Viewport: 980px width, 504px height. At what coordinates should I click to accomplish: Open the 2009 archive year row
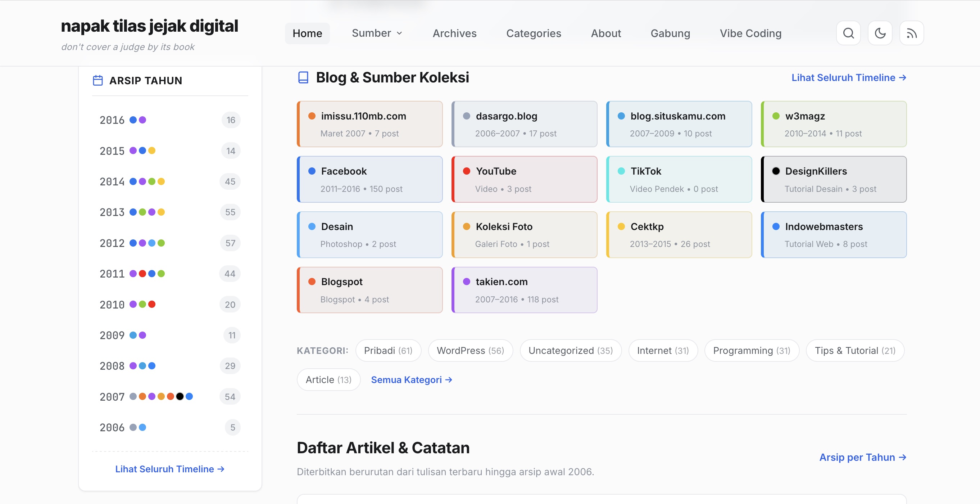pyautogui.click(x=170, y=336)
